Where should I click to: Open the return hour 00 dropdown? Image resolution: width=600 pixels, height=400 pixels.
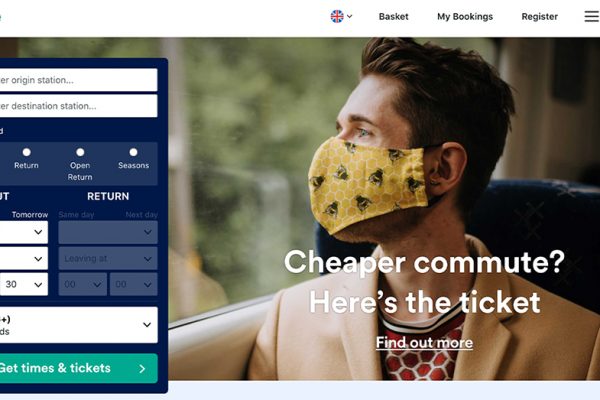click(x=83, y=284)
